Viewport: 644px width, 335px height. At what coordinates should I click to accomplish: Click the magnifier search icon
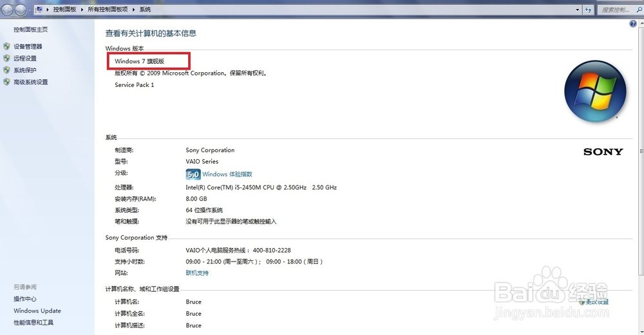pos(639,10)
